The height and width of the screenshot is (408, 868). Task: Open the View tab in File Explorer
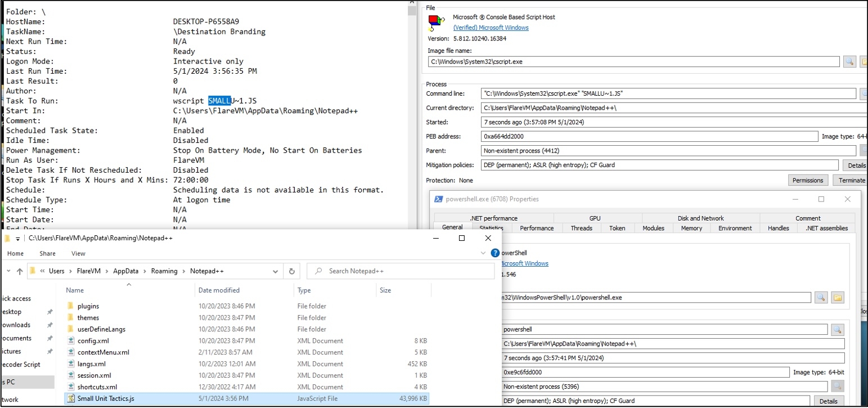point(78,253)
